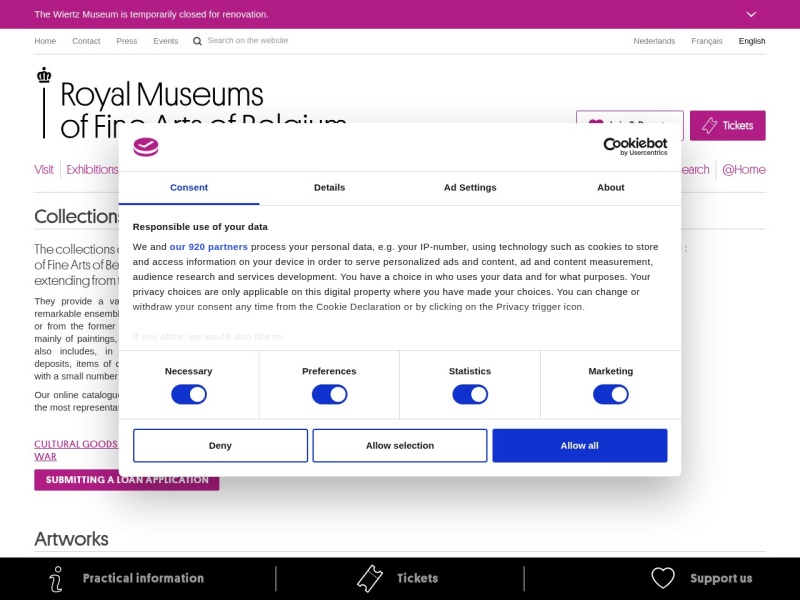Image resolution: width=800 pixels, height=600 pixels.
Task: Expand the Wiertz Museum closure notice chevron
Action: pos(751,14)
